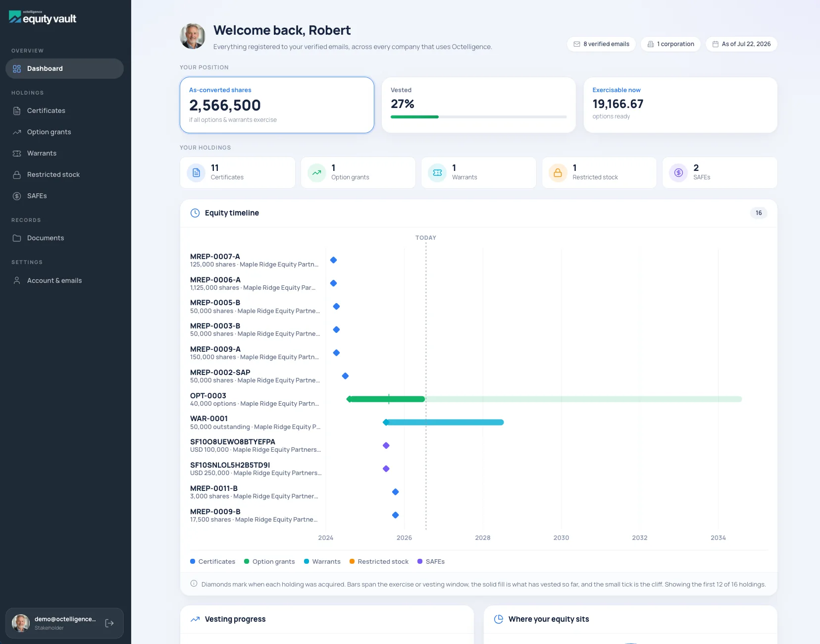
Task: Click the demo user avatar in sidebar
Action: pos(21,623)
